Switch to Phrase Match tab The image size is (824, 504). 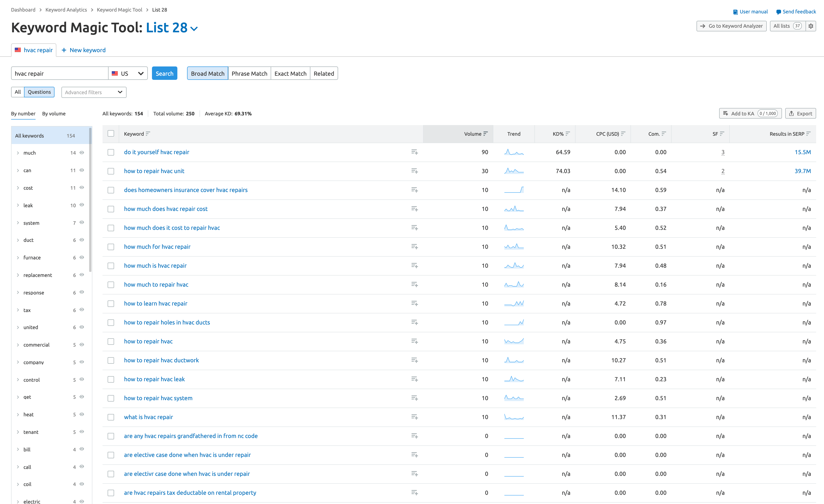coord(249,74)
